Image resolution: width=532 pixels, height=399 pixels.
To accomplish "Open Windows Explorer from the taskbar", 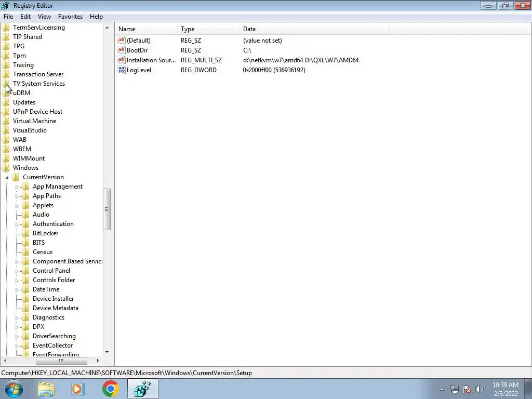I will tap(46, 389).
